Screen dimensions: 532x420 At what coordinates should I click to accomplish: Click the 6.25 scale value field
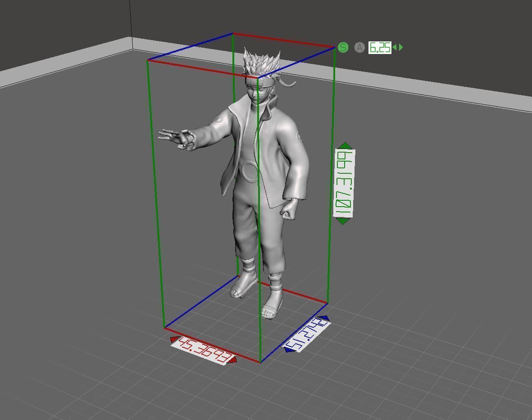[x=380, y=47]
